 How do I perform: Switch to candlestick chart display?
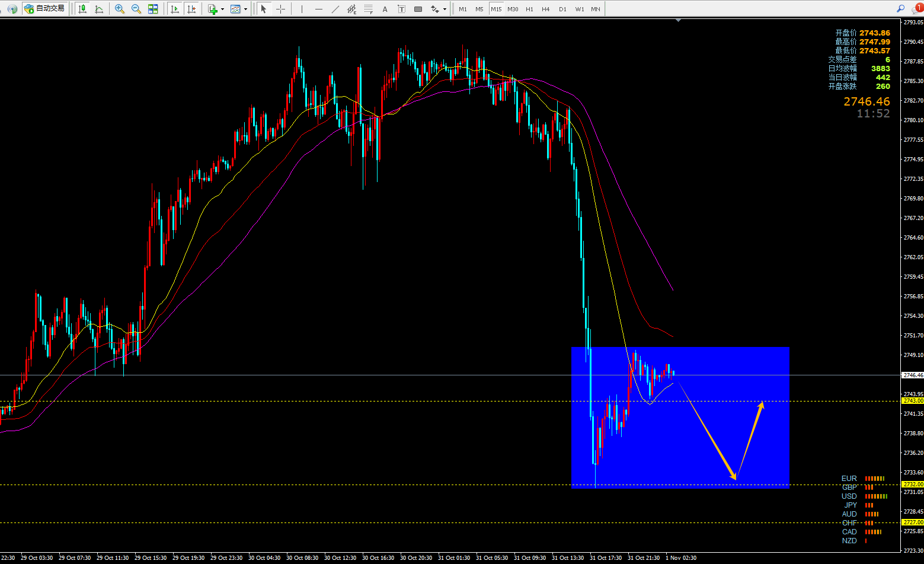click(x=82, y=9)
